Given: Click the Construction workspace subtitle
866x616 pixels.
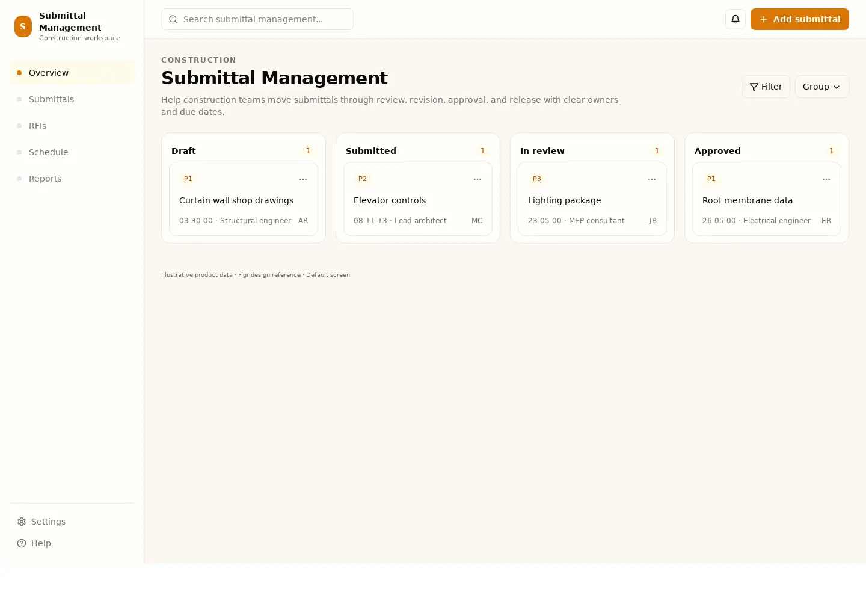Looking at the screenshot, I should [x=79, y=38].
